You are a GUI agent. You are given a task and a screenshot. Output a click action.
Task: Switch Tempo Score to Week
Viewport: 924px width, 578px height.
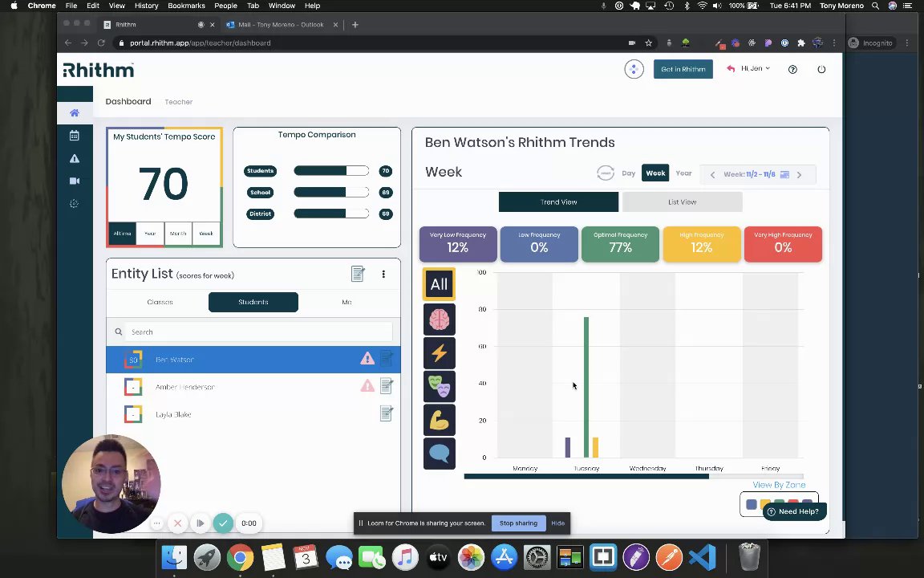point(205,234)
